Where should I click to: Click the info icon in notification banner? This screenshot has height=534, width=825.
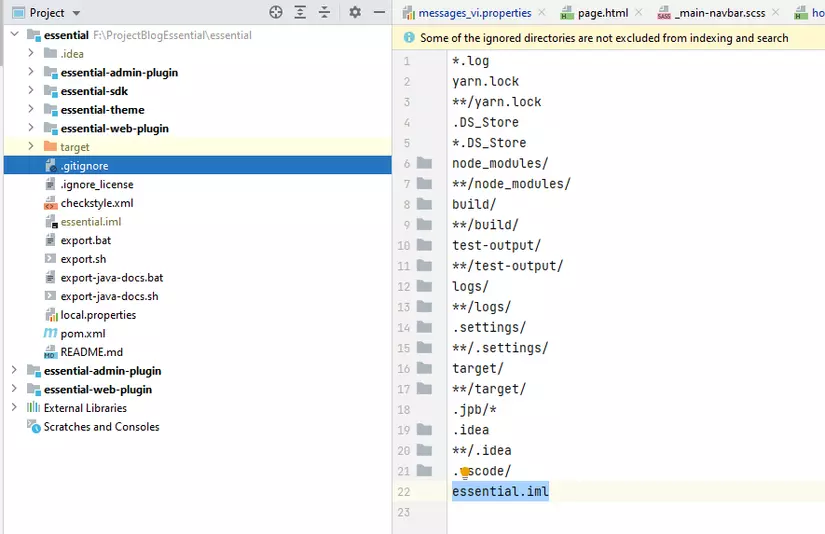(x=408, y=38)
